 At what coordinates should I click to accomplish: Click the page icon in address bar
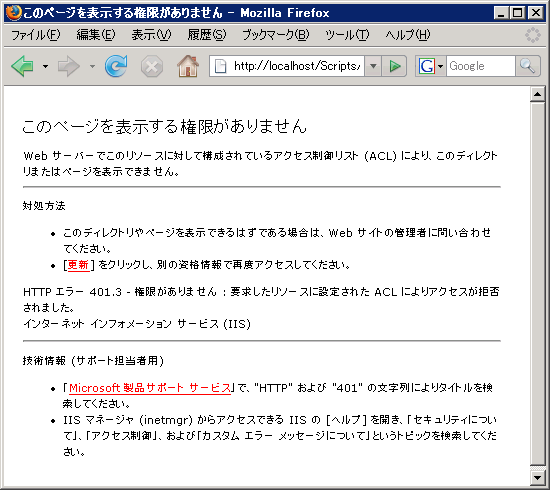pos(220,66)
